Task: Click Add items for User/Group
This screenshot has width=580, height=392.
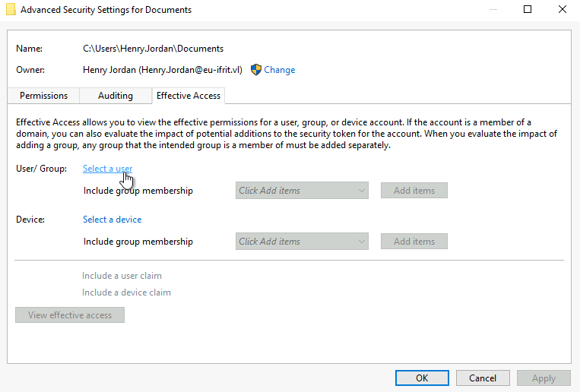Action: (414, 191)
